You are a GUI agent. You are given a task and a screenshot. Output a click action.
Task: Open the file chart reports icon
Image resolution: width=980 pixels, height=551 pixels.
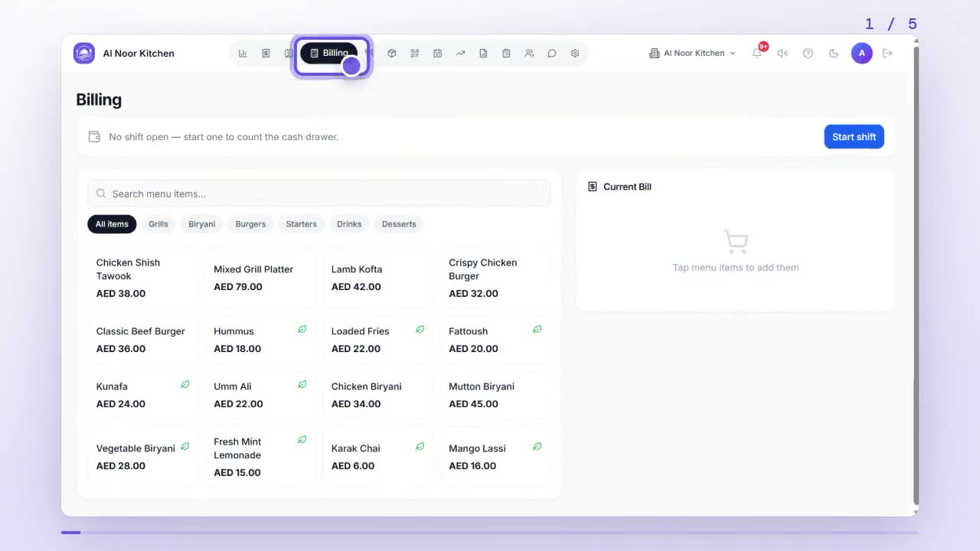[x=483, y=54]
